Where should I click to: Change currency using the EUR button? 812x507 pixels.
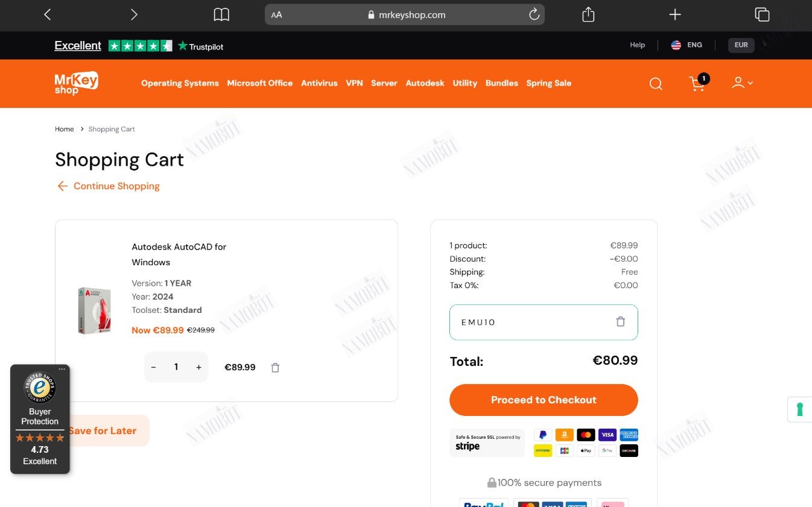coord(741,45)
